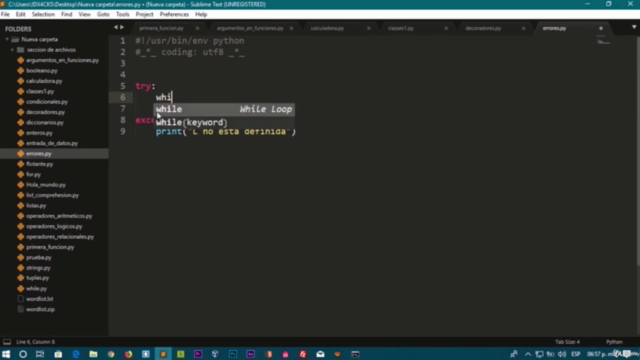Viewport: 640px width, 360px height.
Task: Open Google Chrome from the taskbar
Action: tap(111, 354)
